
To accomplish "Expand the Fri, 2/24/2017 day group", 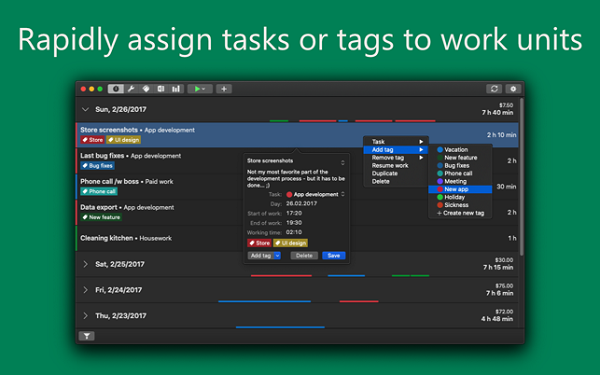I will (85, 290).
